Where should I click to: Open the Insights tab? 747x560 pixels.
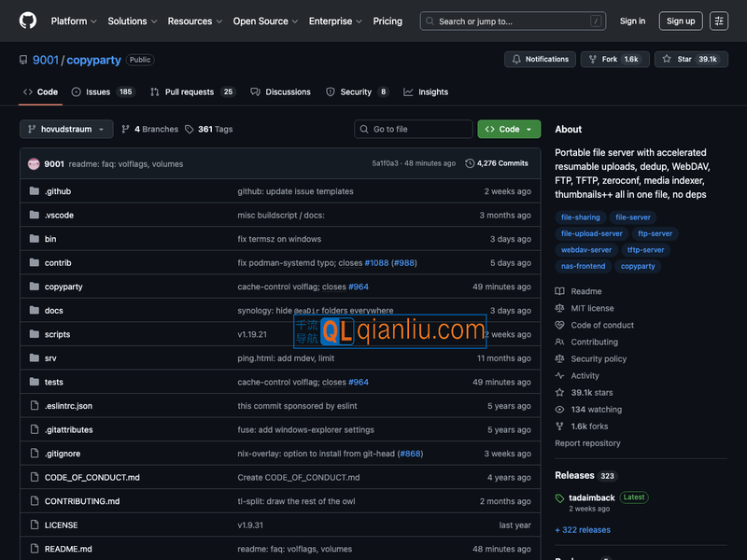click(x=426, y=91)
